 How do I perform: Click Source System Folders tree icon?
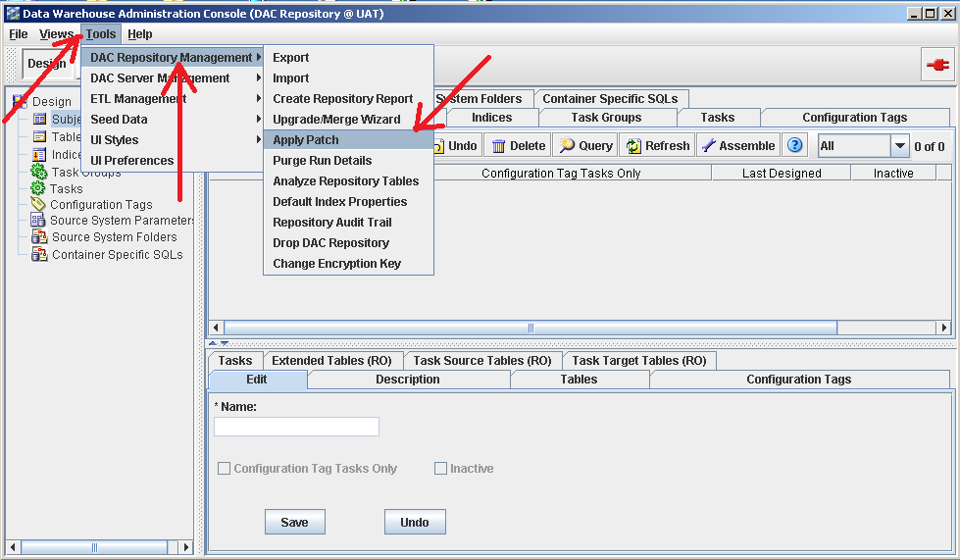tap(39, 237)
